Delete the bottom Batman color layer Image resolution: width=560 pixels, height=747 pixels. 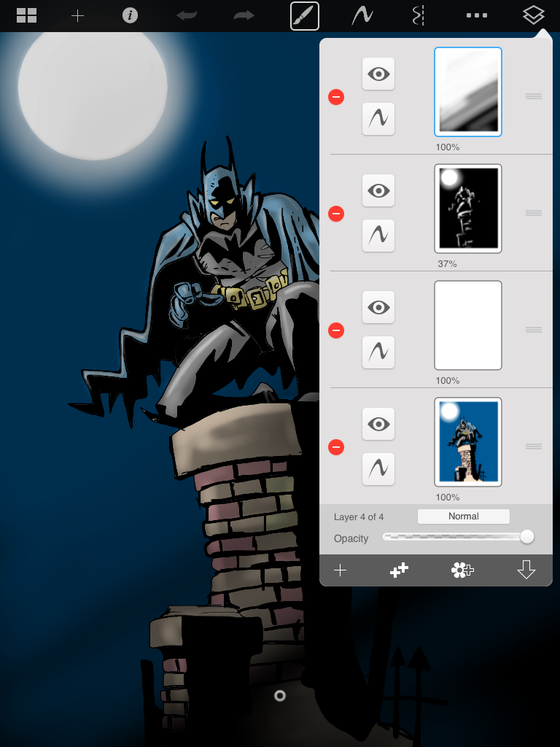[336, 447]
